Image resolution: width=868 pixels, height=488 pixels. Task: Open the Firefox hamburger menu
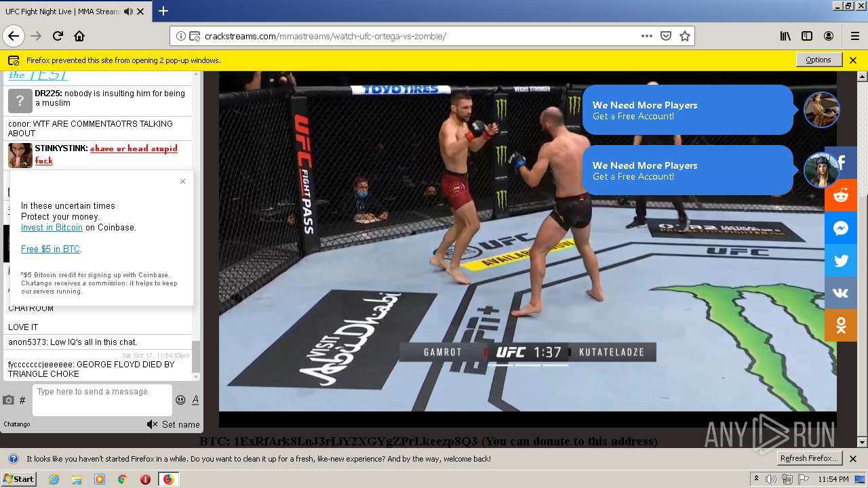[x=854, y=36]
